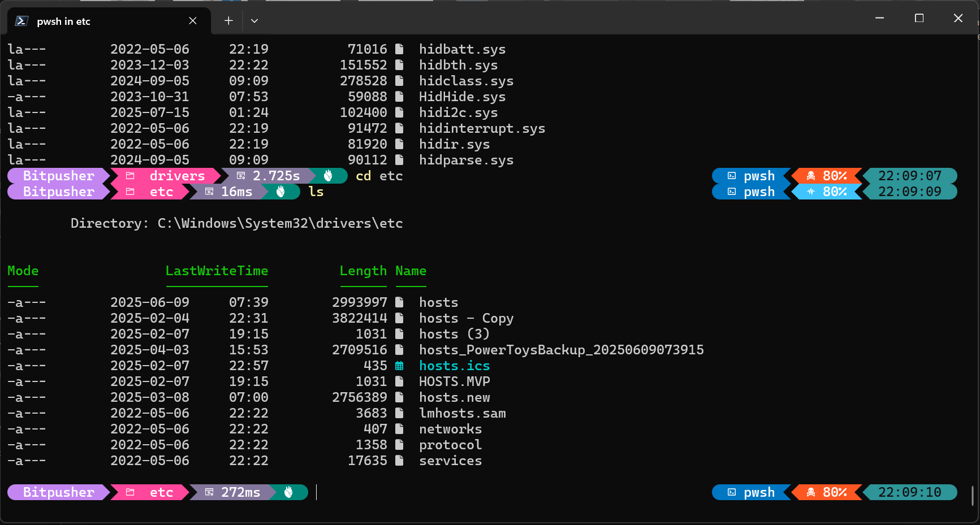Image resolution: width=980 pixels, height=525 pixels.
Task: Click the folder icon in the 'ls' prompt line
Action: (x=130, y=192)
